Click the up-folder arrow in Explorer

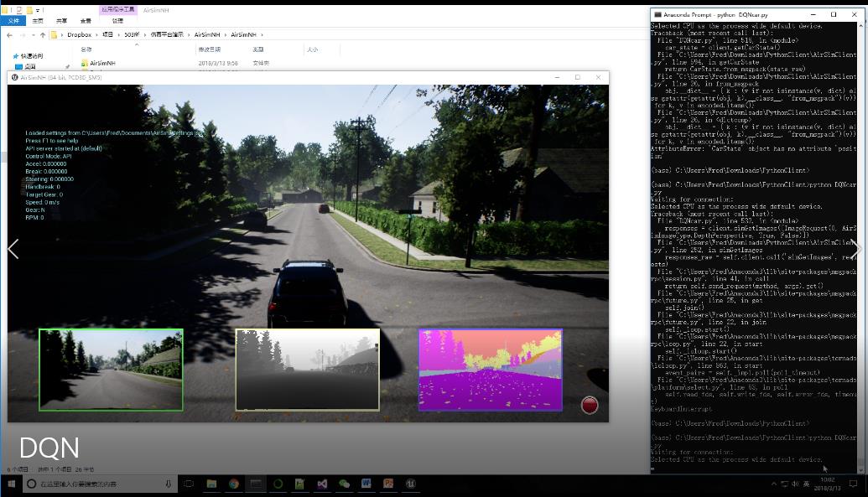point(43,35)
